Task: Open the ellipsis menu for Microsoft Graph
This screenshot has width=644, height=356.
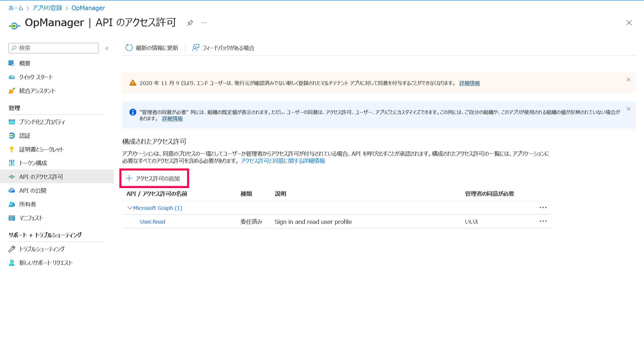Action: (x=543, y=207)
